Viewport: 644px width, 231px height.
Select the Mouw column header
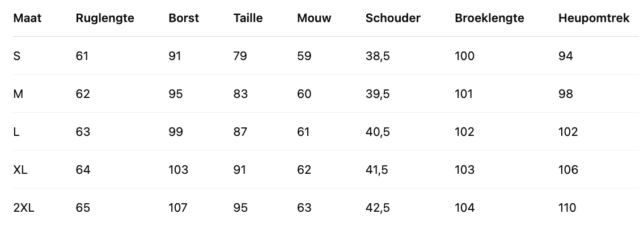pos(314,18)
